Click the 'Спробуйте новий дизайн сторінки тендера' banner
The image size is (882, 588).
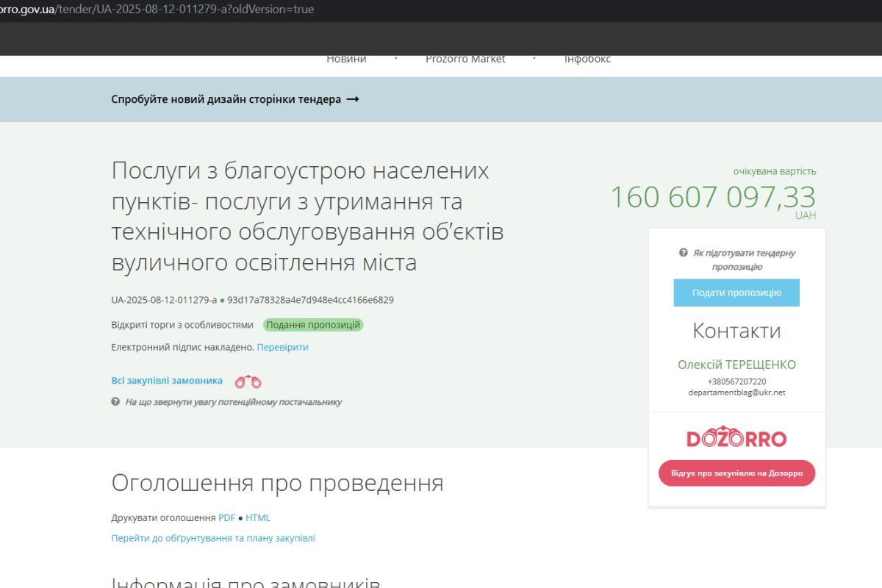pyautogui.click(x=235, y=98)
